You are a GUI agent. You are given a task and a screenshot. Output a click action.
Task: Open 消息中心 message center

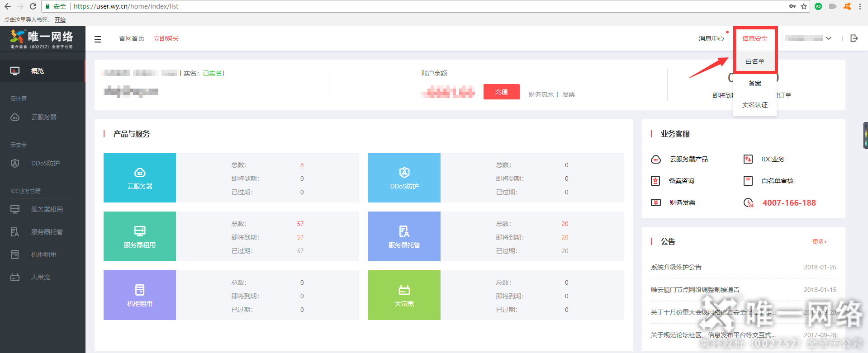tap(711, 39)
